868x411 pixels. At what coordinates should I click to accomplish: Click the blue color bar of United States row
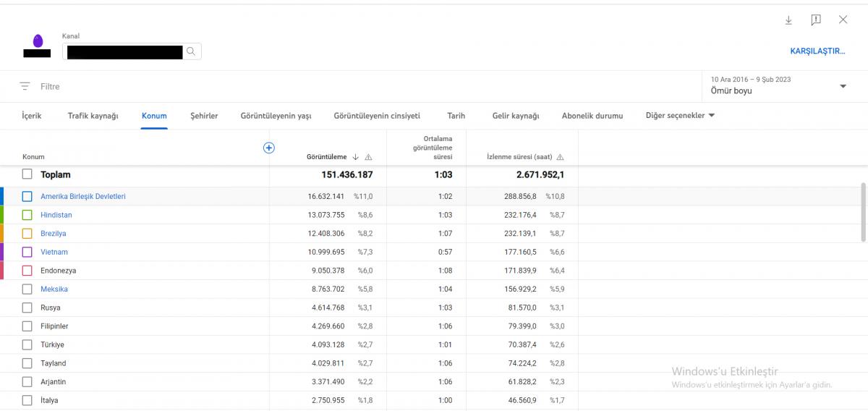[x=2, y=196]
